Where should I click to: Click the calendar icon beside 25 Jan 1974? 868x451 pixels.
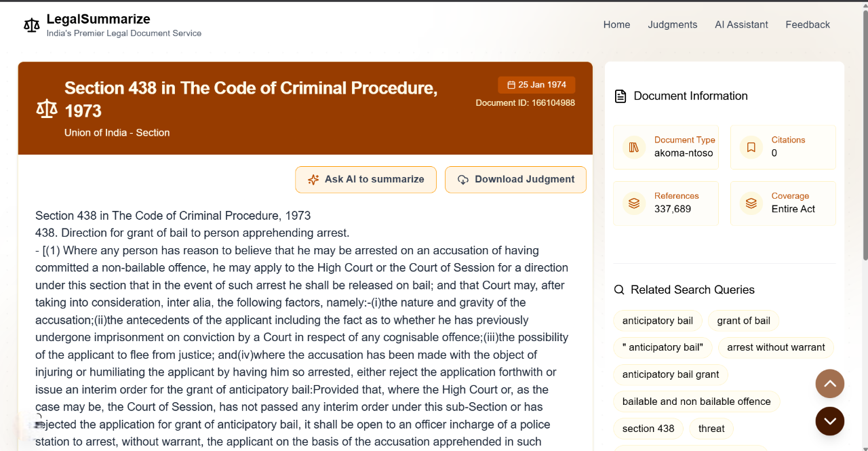[x=511, y=85]
